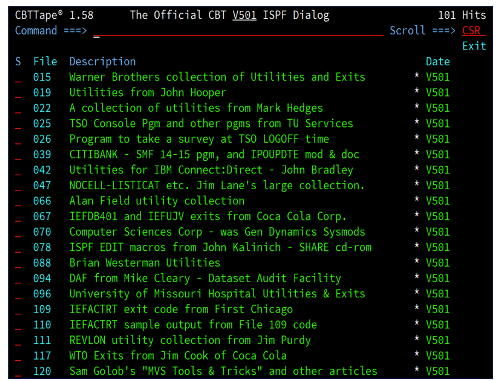Viewport: 500px width, 381px height.
Task: Click the V501 version in title
Action: 244,15
